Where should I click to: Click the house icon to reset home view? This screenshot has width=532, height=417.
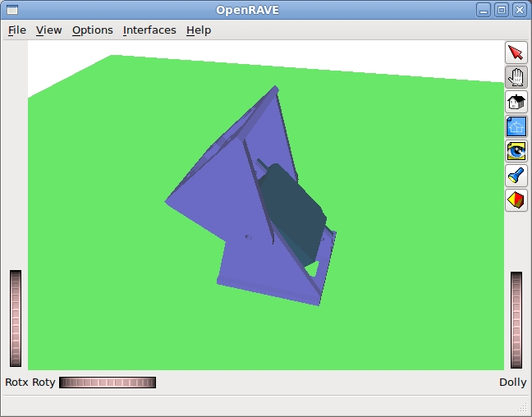pos(516,103)
